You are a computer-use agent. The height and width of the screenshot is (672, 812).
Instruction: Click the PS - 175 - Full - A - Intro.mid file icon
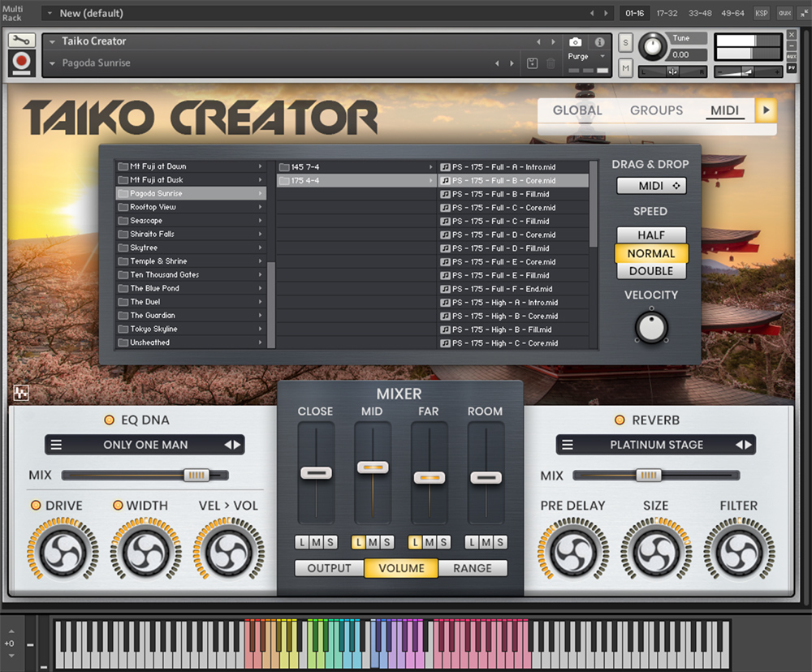[445, 167]
